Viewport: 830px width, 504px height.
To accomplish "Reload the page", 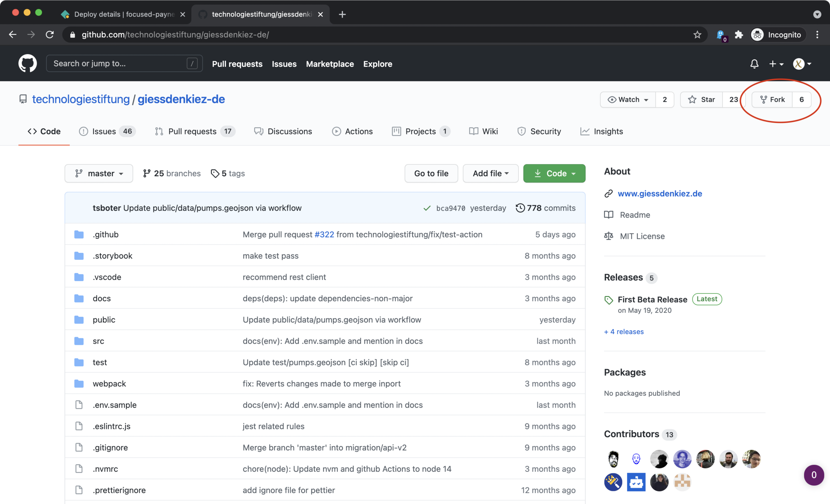I will pos(50,35).
